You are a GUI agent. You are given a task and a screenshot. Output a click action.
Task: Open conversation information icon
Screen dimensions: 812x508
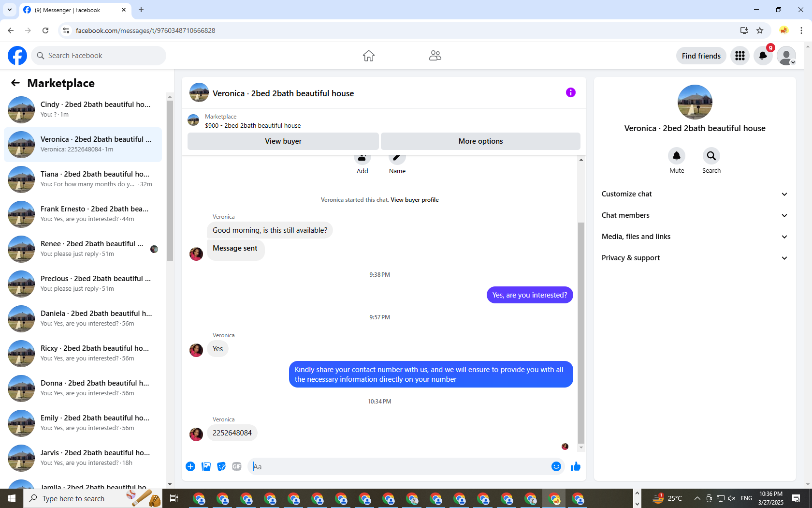[x=571, y=92]
